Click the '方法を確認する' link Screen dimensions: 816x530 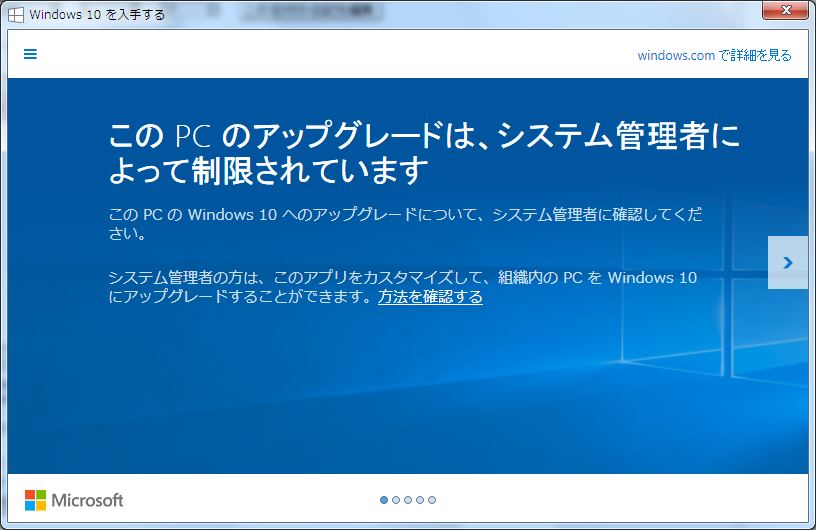(x=430, y=297)
